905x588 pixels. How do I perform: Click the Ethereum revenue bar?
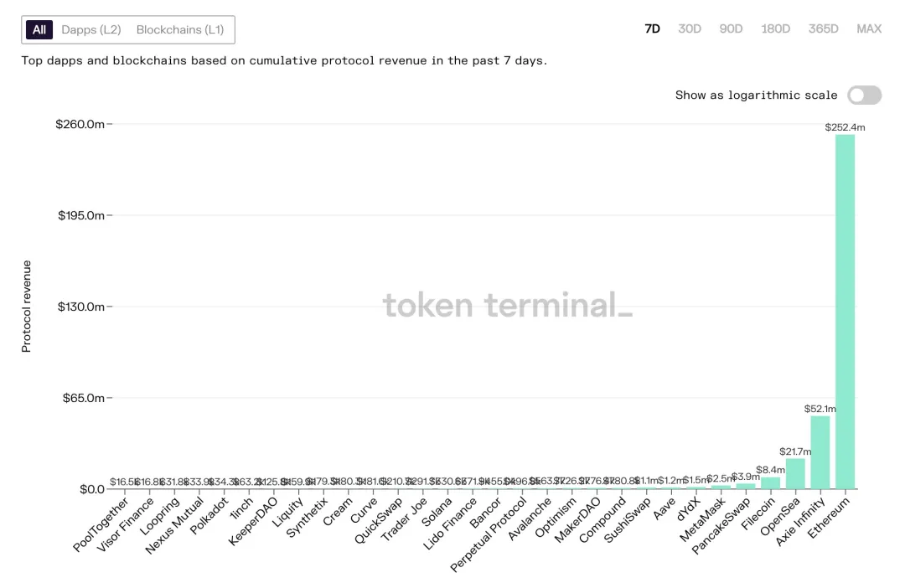(x=845, y=312)
